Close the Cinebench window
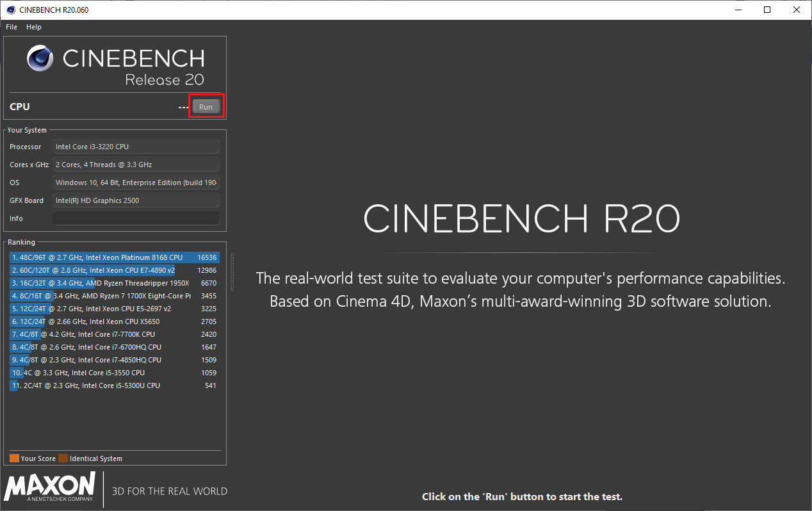 pos(797,10)
